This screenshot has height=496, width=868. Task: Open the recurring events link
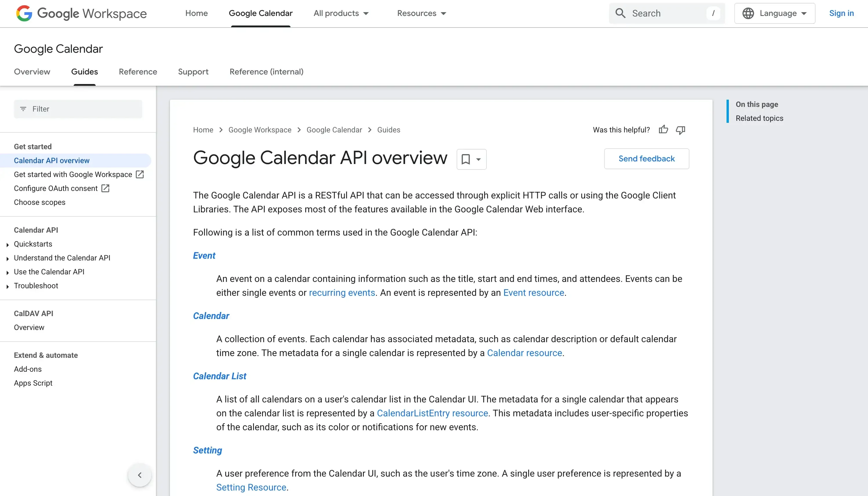click(342, 293)
